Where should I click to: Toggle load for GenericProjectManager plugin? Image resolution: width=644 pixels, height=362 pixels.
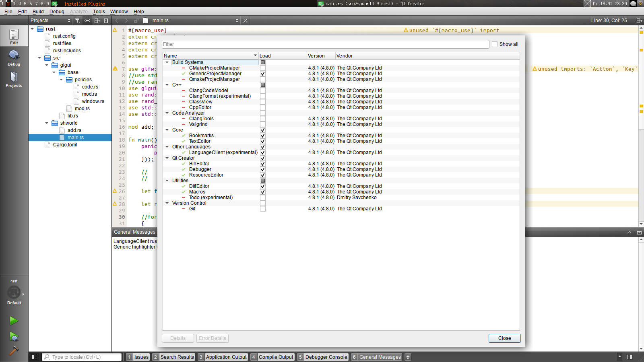point(263,74)
